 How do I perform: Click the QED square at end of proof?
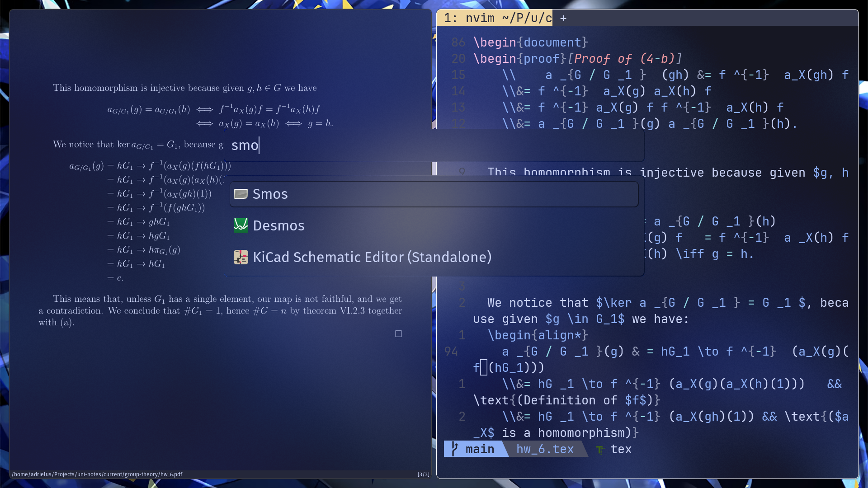tap(398, 334)
